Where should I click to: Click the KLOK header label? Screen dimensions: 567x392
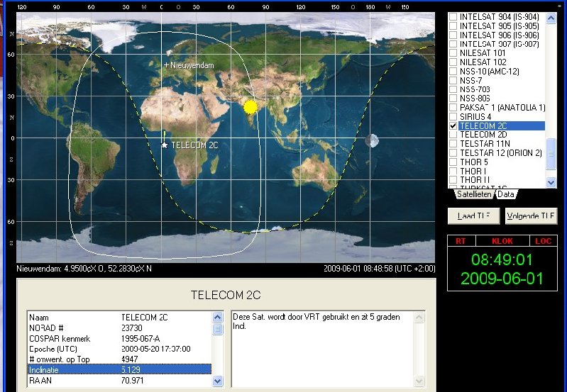coord(502,241)
